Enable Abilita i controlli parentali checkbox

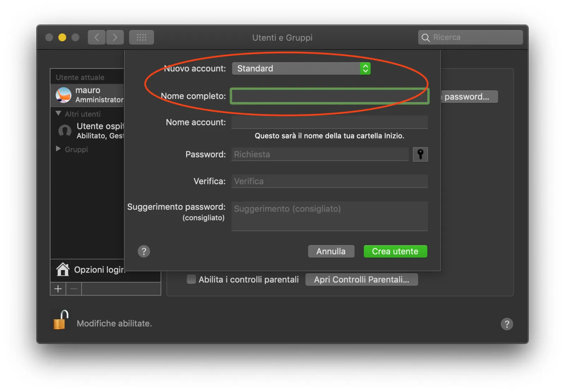(191, 279)
